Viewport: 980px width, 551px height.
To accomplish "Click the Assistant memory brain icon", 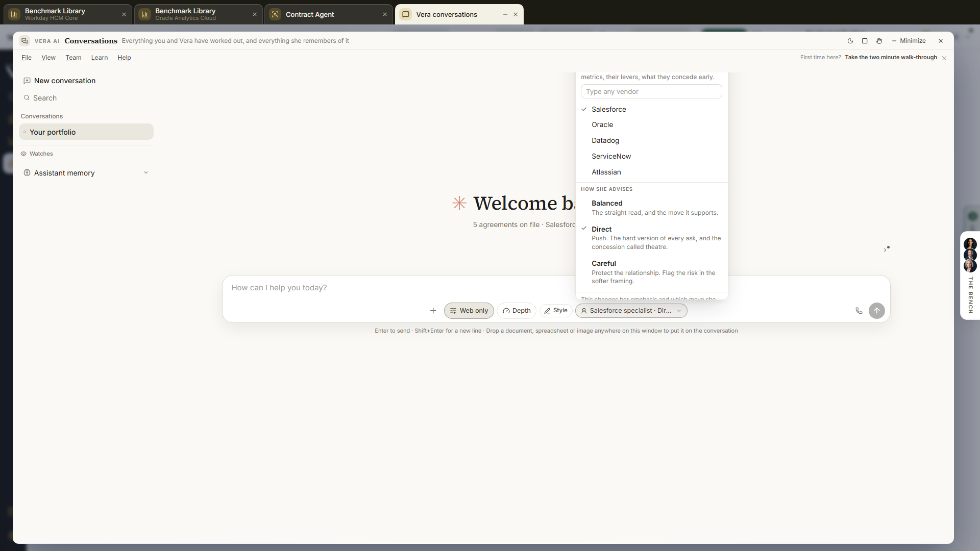I will 27,173.
